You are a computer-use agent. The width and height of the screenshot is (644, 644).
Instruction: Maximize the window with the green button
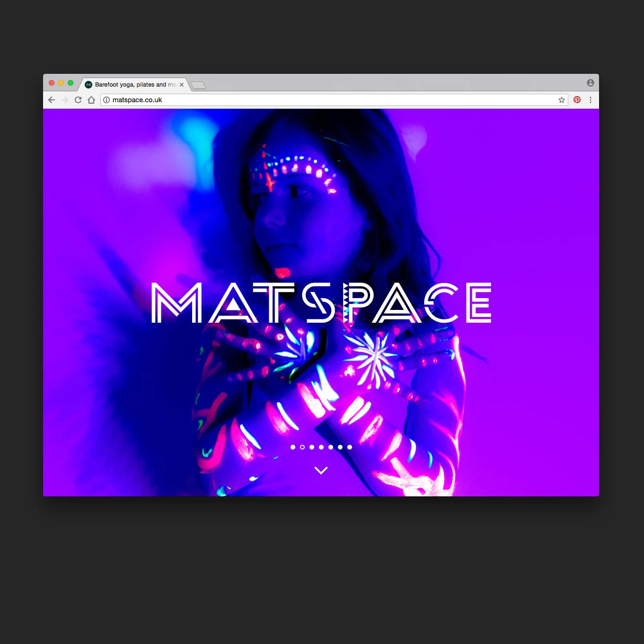pyautogui.click(x=71, y=83)
